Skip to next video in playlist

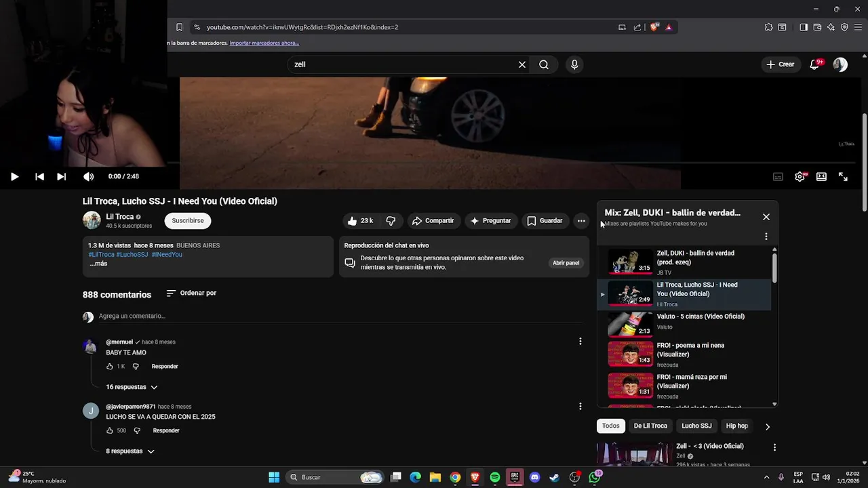coord(61,176)
